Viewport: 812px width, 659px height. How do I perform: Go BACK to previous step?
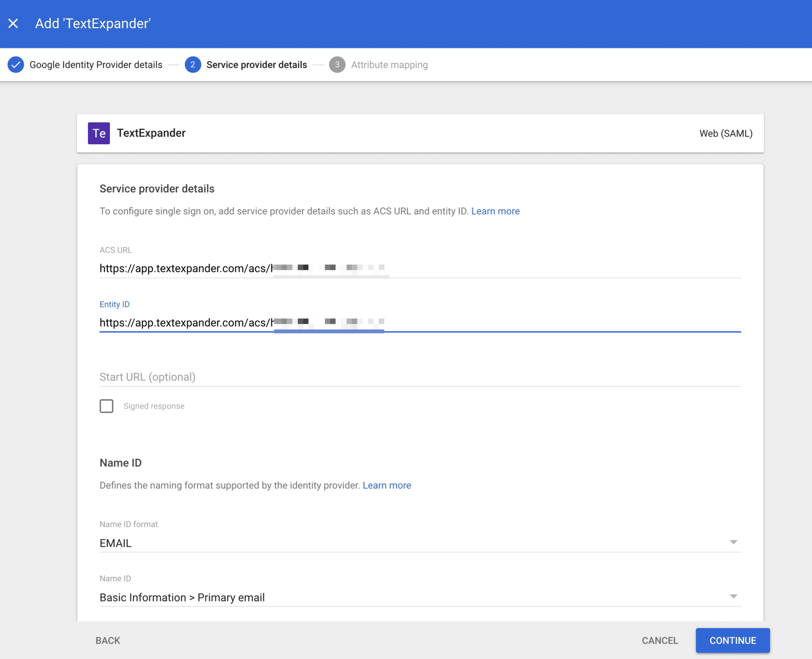pos(108,640)
